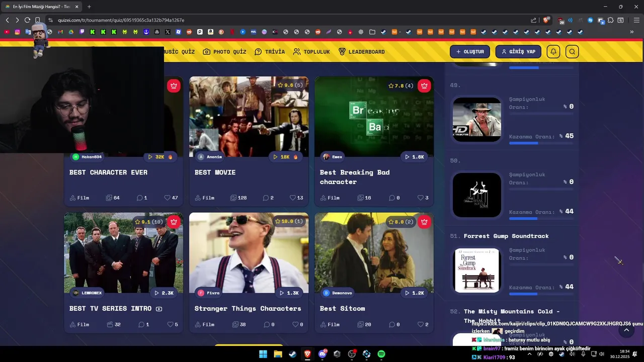Open the Breaking Bad logo thumbnail

pyautogui.click(x=374, y=117)
